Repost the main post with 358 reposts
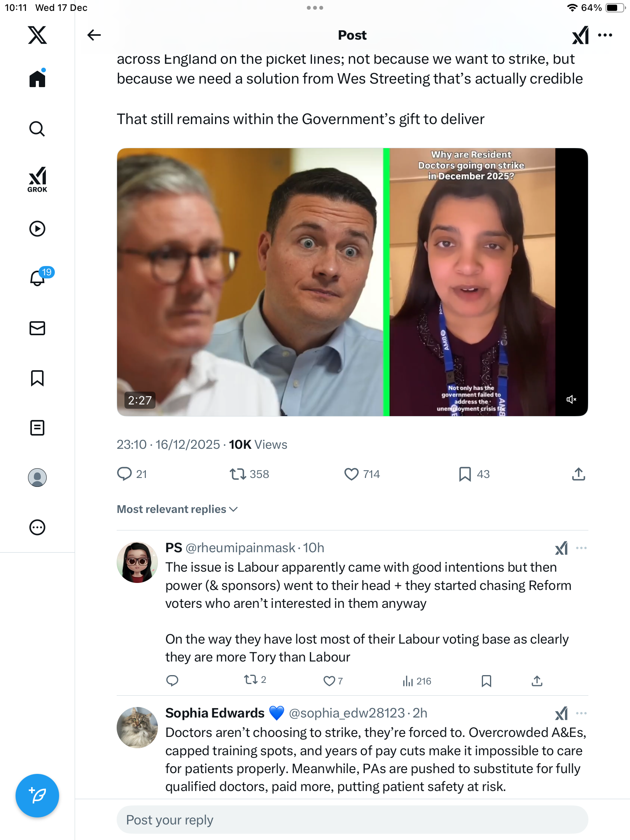Image resolution: width=630 pixels, height=840 pixels. tap(238, 474)
